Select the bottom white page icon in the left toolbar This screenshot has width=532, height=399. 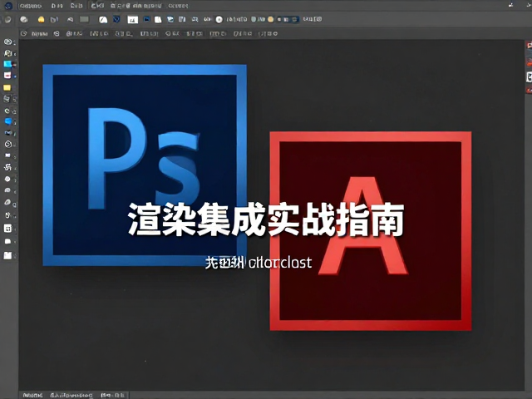coord(7,255)
